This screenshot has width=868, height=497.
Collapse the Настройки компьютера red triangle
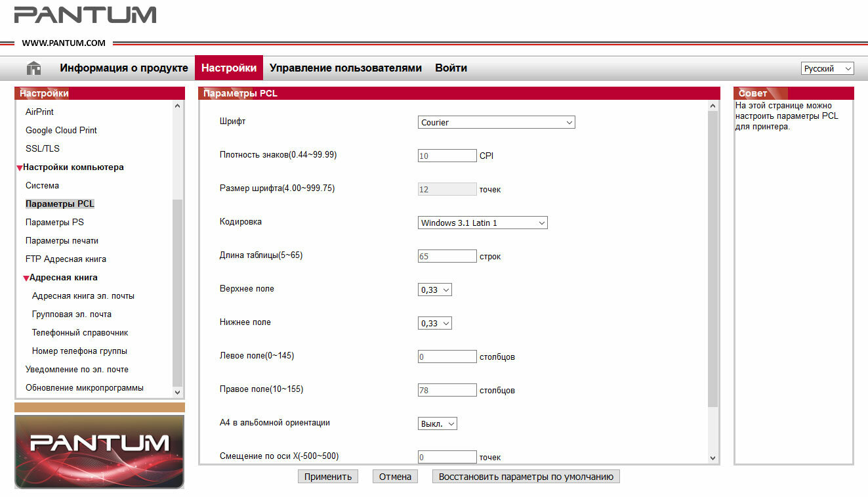(x=20, y=168)
